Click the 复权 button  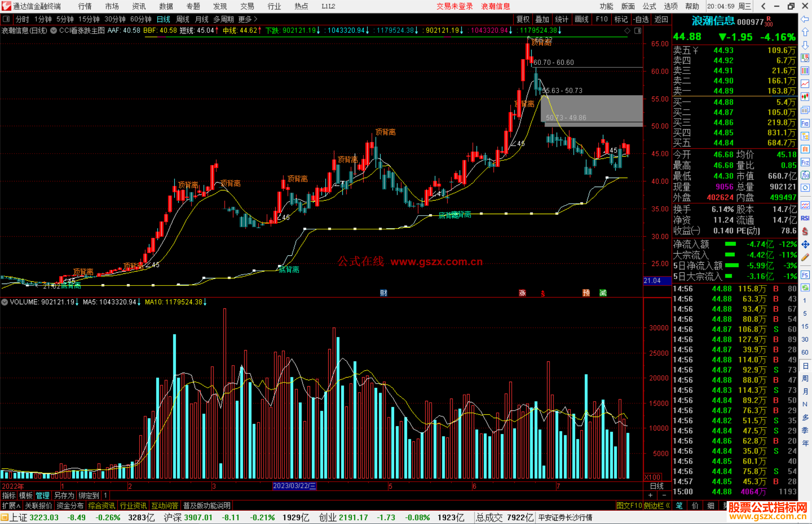click(x=523, y=19)
